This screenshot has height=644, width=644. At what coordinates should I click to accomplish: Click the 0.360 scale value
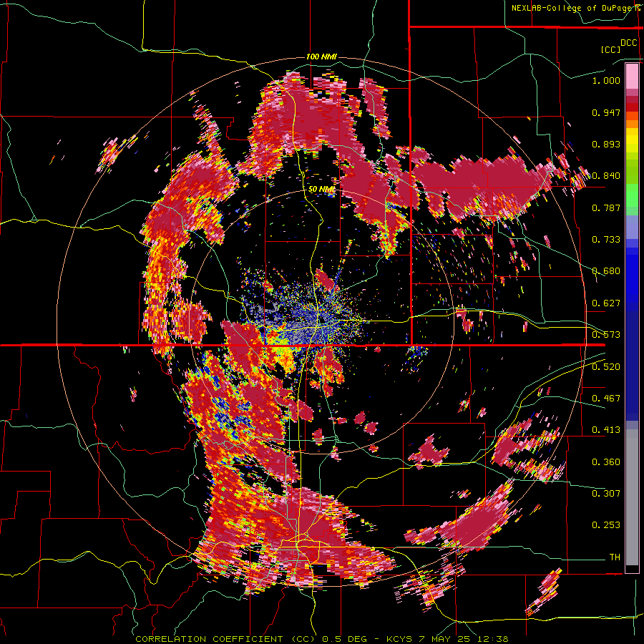tap(606, 462)
